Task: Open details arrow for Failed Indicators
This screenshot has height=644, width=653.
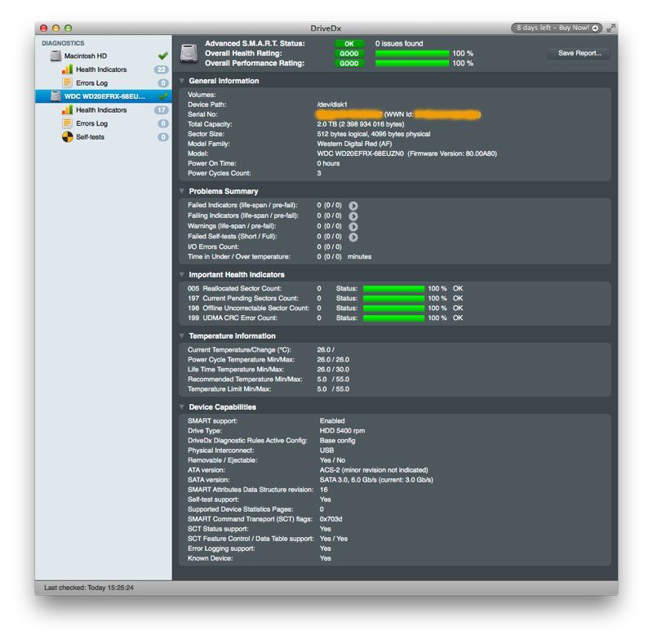Action: pos(353,206)
